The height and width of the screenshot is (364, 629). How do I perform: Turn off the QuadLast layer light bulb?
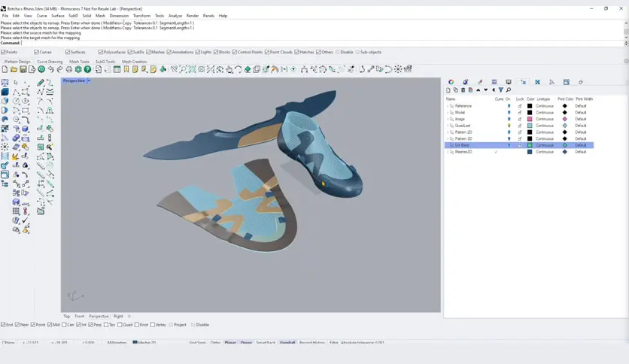(509, 126)
